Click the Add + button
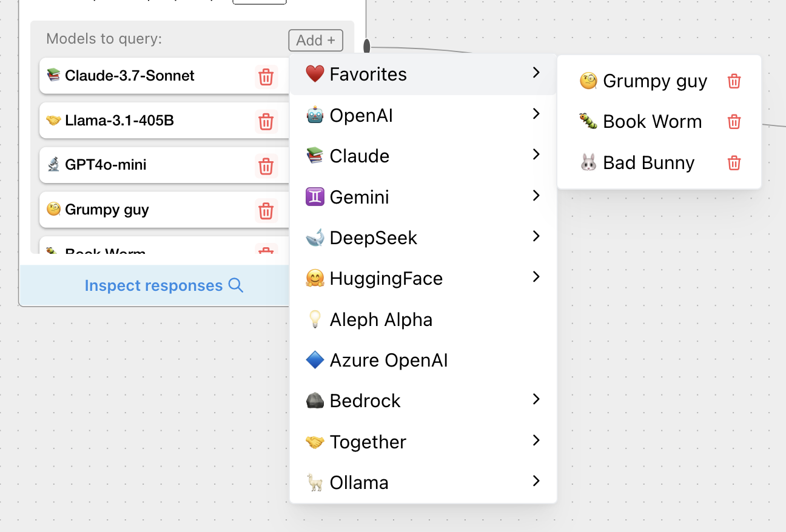 coord(315,41)
